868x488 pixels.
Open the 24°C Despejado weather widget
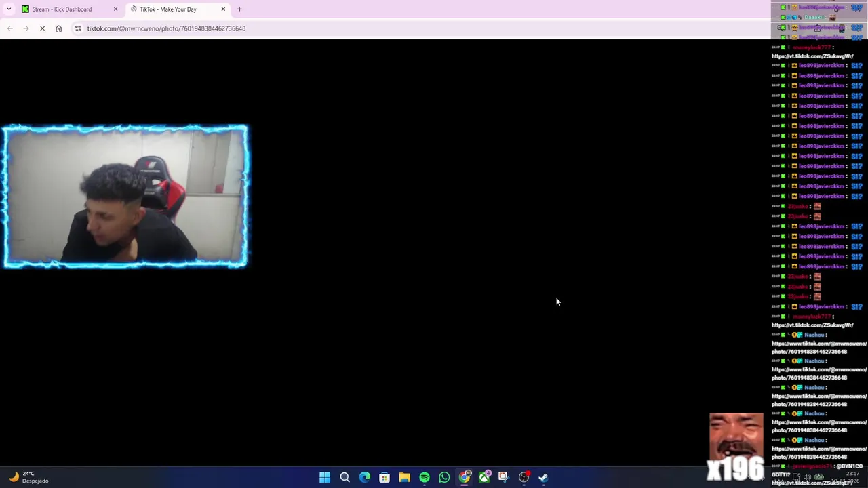[x=27, y=477]
